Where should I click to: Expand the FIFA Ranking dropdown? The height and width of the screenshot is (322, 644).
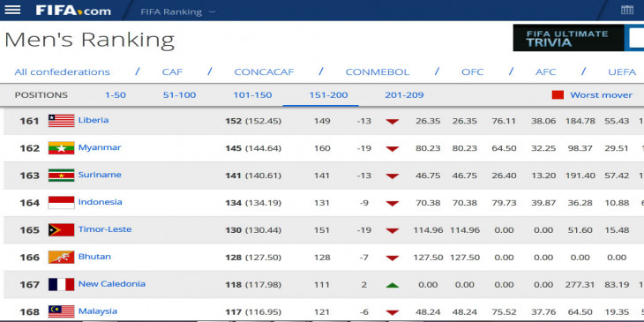point(178,12)
